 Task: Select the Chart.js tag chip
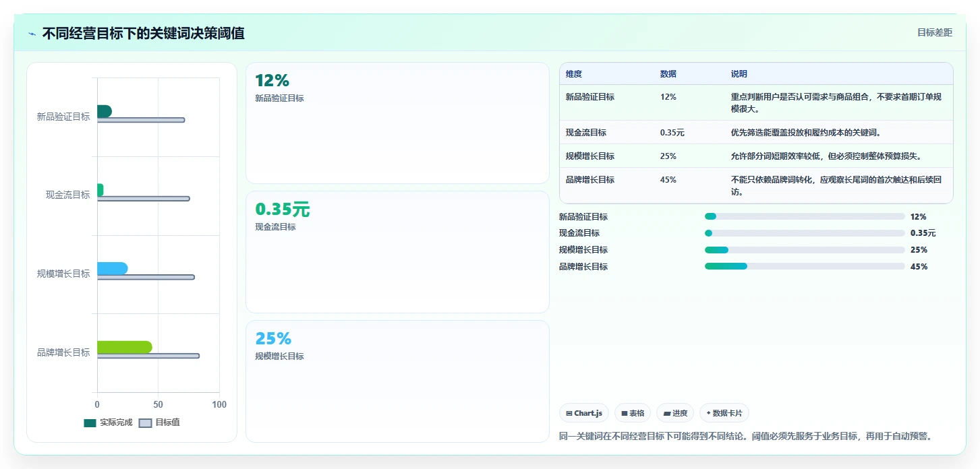coord(584,413)
